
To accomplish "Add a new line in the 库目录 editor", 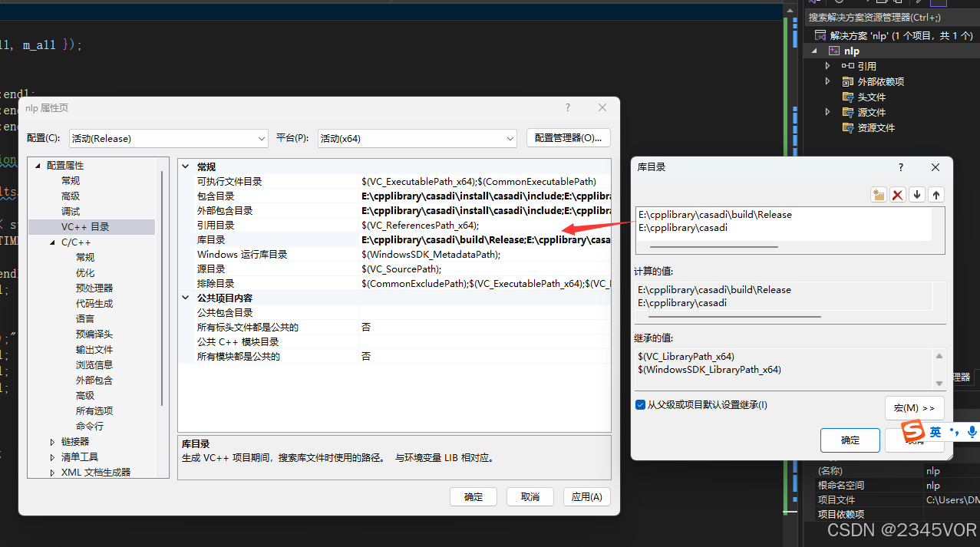I will click(x=878, y=194).
